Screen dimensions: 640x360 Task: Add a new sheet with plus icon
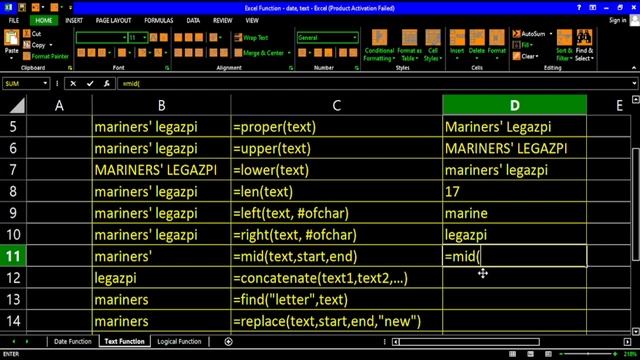point(229,342)
